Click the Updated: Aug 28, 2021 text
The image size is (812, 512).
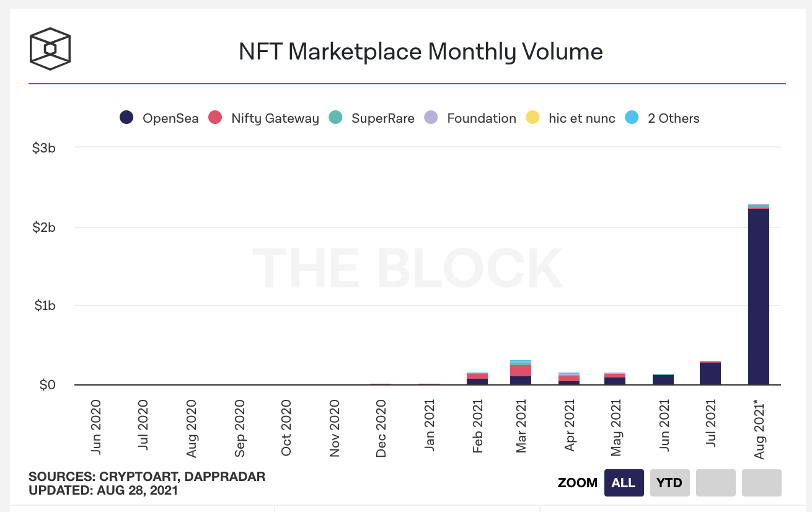(x=103, y=490)
